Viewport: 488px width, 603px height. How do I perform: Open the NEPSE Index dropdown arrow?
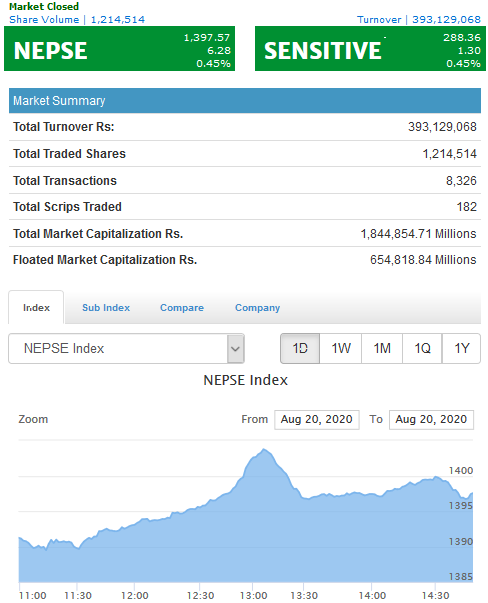coord(235,348)
